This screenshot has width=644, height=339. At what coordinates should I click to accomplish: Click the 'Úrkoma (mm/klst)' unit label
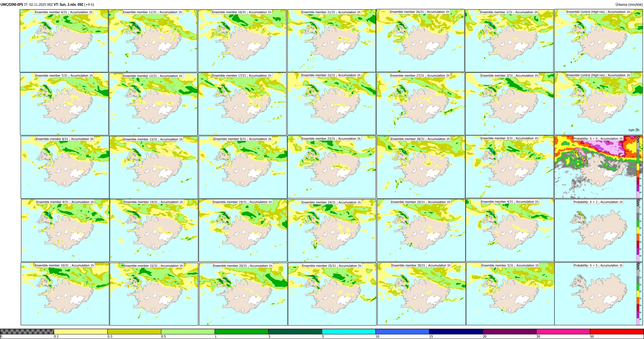coord(629,4)
